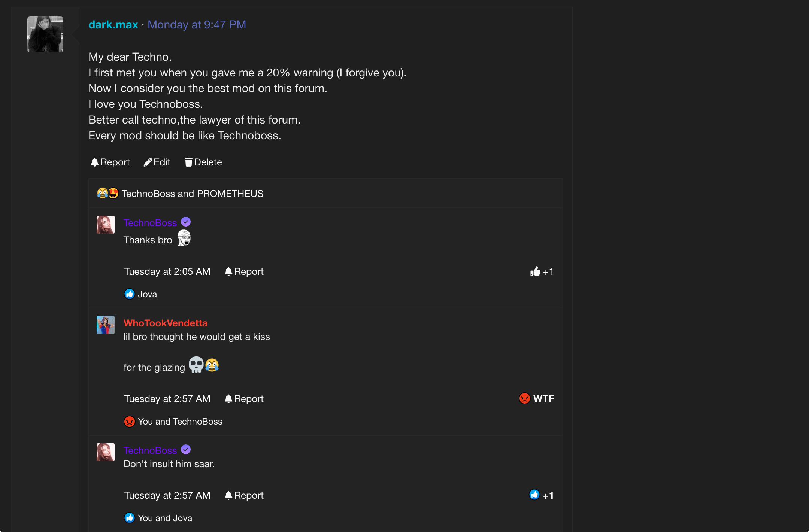Click the bell icon beside the main post's Report
The width and height of the screenshot is (809, 532).
94,162
